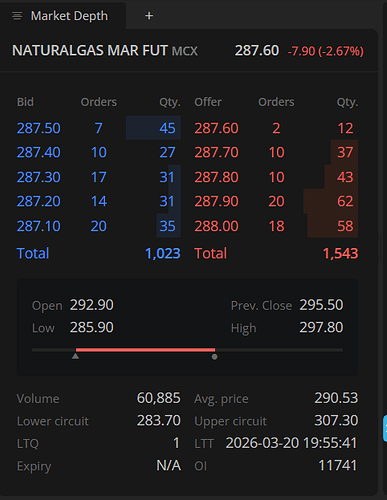Click the Bid column header
Screen dimensions: 387x500
tap(25, 102)
